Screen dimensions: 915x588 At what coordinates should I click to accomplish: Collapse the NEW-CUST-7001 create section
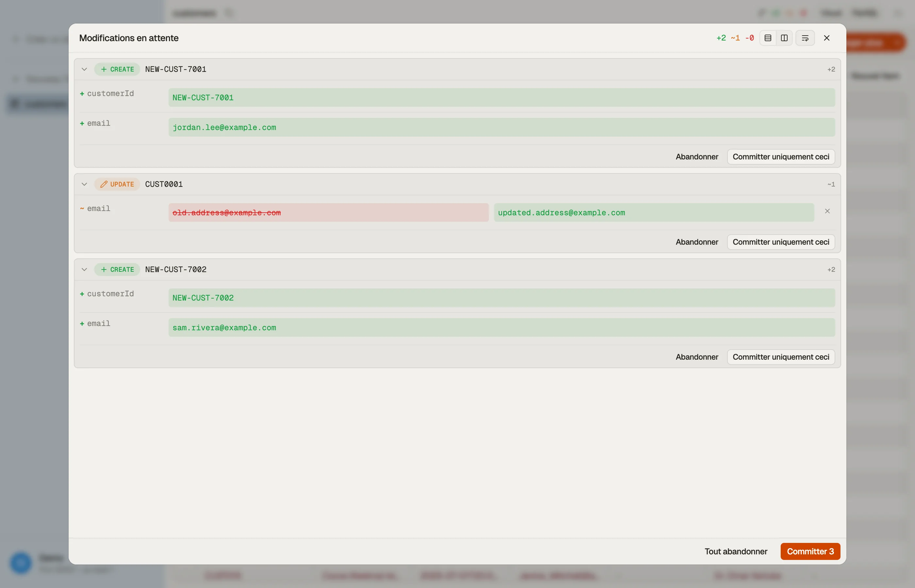tap(84, 69)
